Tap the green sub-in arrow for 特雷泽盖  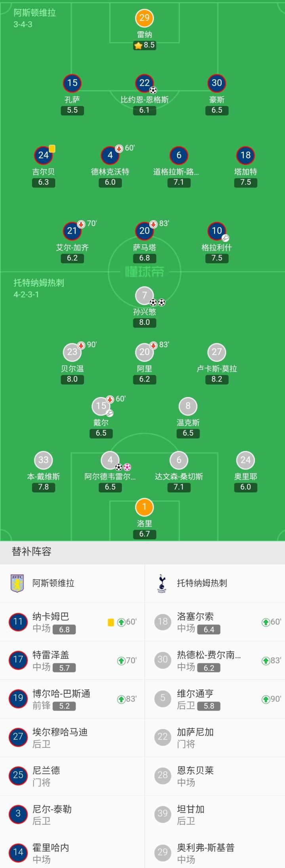121,660
